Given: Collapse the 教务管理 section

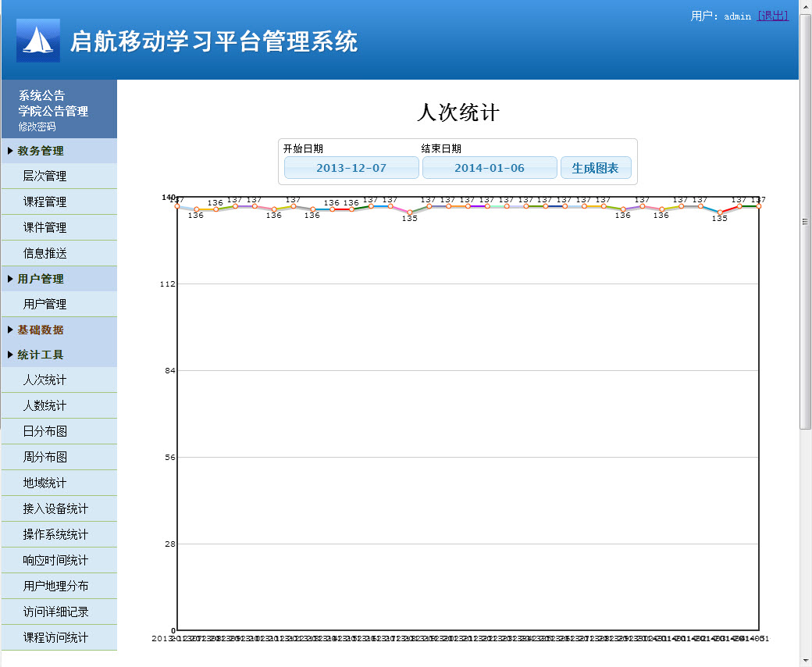Looking at the screenshot, I should coord(41,151).
